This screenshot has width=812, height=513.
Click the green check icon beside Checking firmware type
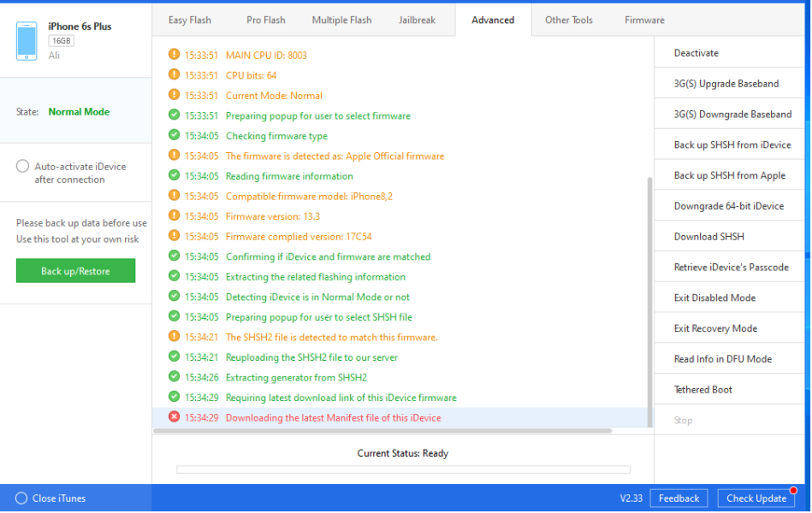175,135
